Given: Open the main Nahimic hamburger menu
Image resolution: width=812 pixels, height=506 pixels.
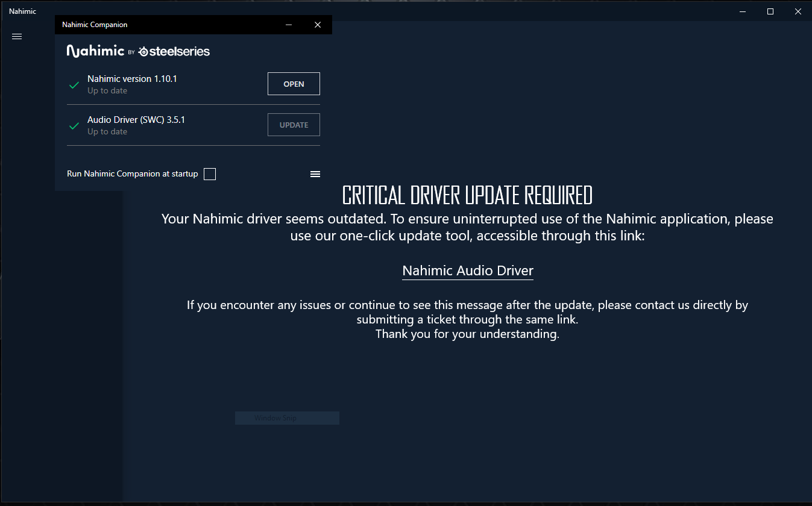Looking at the screenshot, I should (x=17, y=36).
